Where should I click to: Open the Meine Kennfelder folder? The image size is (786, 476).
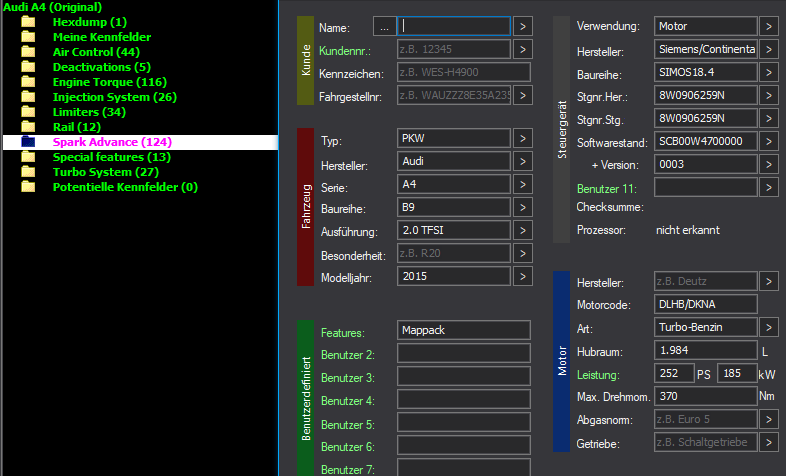pos(102,37)
